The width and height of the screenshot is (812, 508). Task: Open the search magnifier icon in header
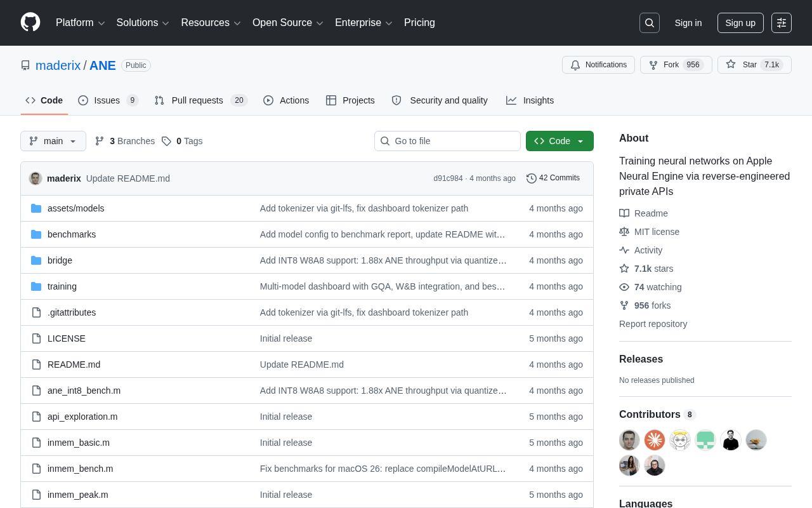[x=650, y=23]
